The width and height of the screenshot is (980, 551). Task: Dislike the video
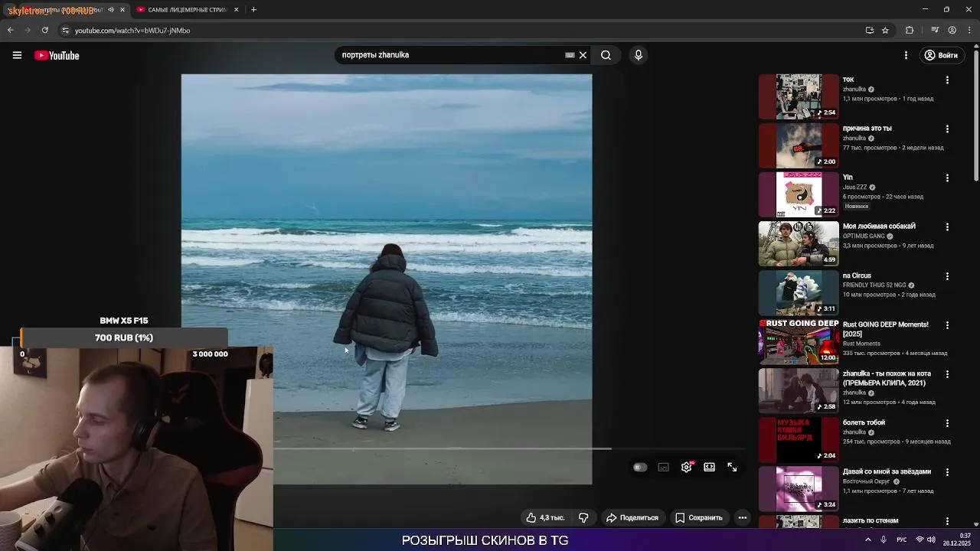point(583,518)
